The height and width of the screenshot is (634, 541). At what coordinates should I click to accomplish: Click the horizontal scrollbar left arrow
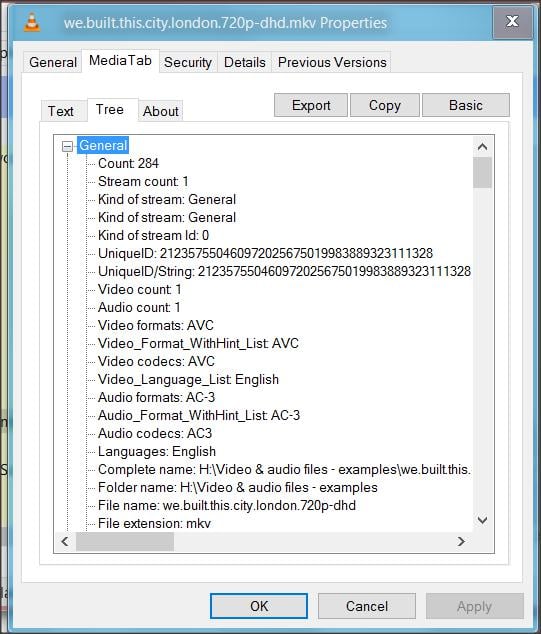[65, 541]
